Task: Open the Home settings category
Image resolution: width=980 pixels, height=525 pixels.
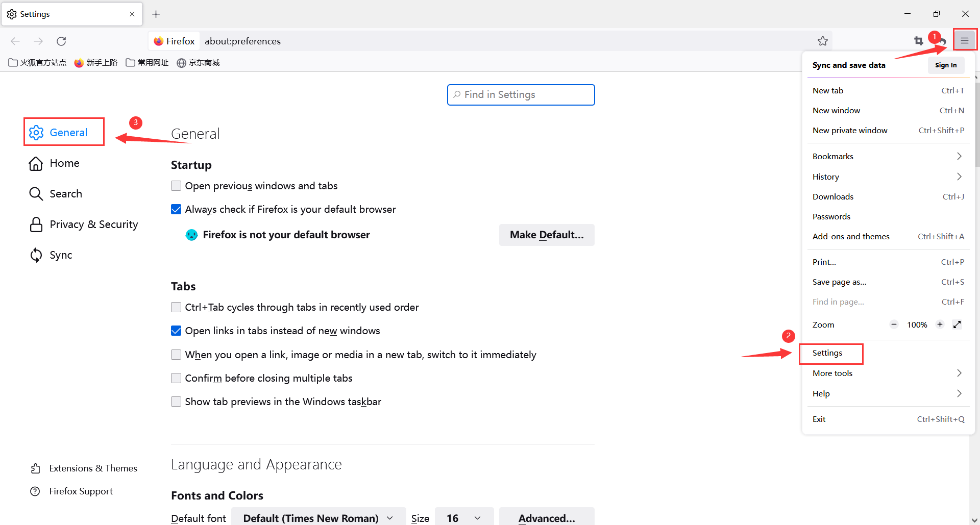Action: (x=64, y=163)
